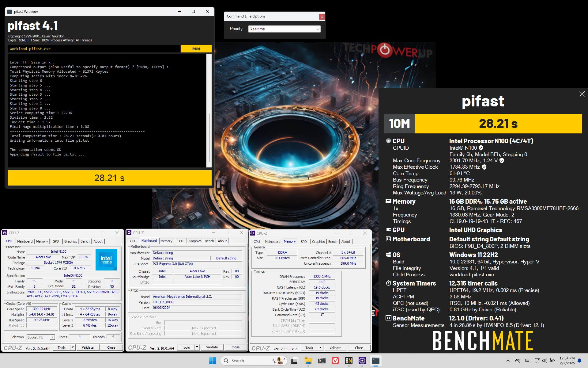The height and width of the screenshot is (368, 588).
Task: Click Close button in first CPU-Z window
Action: click(111, 347)
